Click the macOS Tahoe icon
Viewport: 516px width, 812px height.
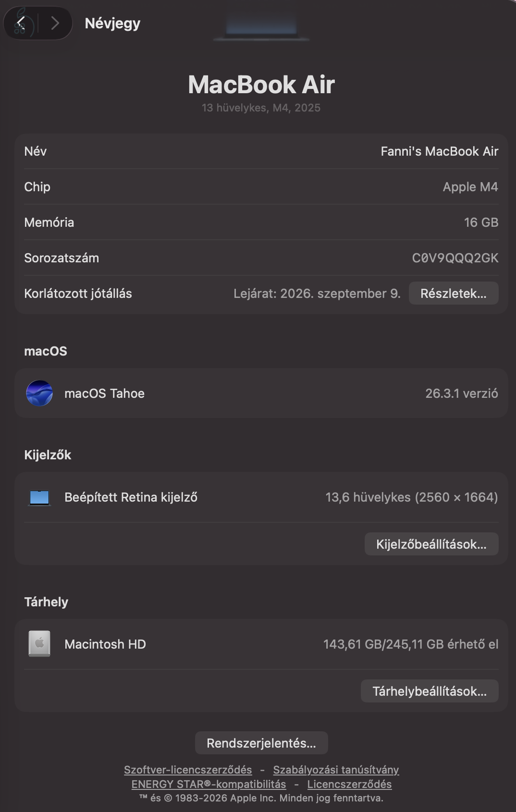point(39,393)
